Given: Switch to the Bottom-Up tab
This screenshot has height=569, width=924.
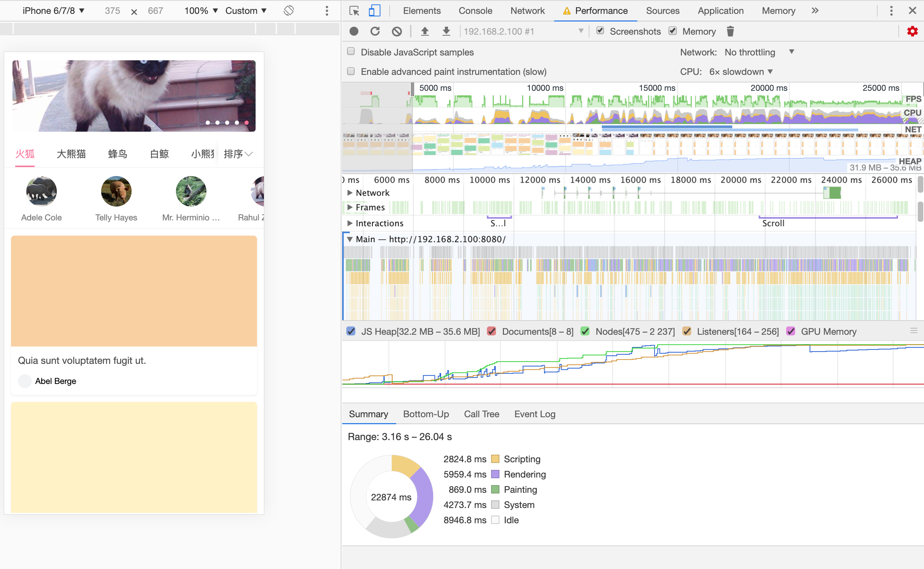Looking at the screenshot, I should [x=426, y=414].
